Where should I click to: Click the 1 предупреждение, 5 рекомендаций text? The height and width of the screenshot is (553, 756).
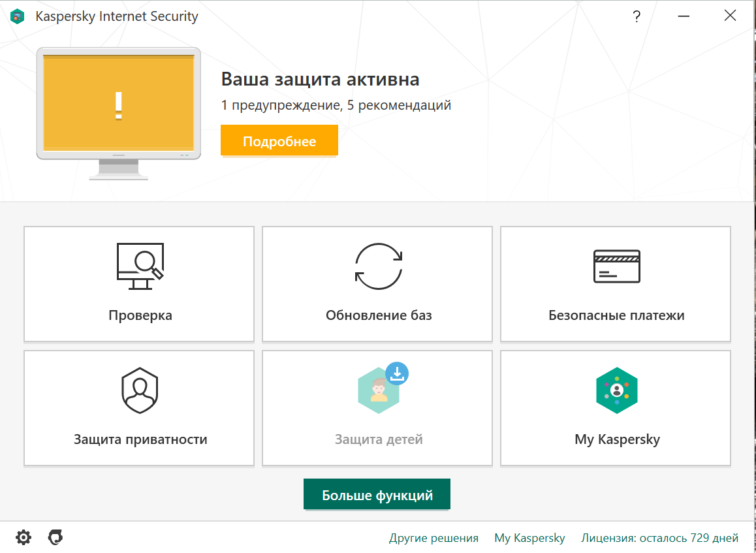click(x=336, y=105)
